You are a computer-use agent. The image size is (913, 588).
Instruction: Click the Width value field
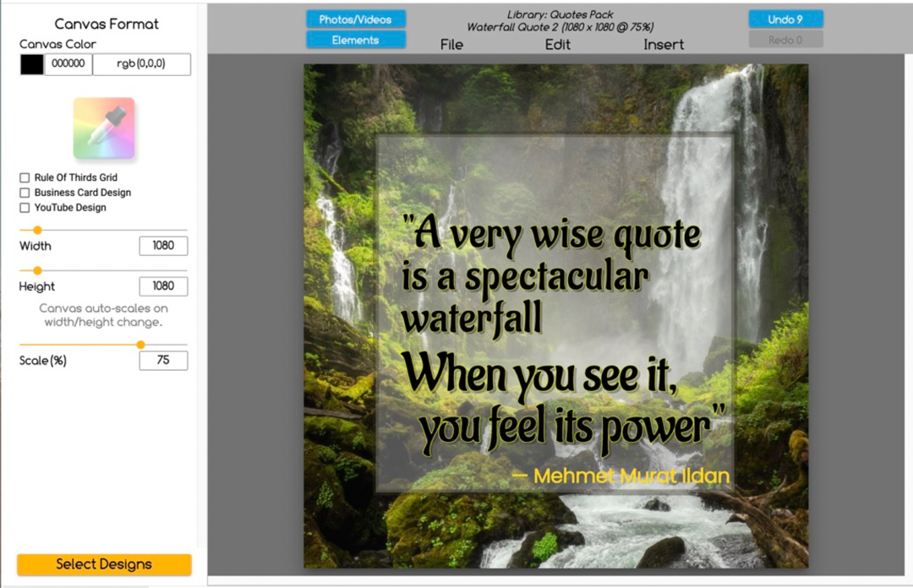click(164, 246)
